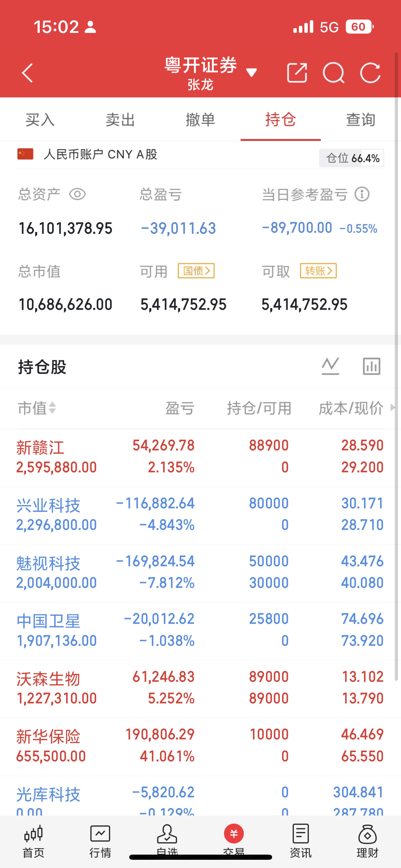Expand more columns arrow beside 成本/现价
This screenshot has width=401, height=868.
pyautogui.click(x=393, y=407)
